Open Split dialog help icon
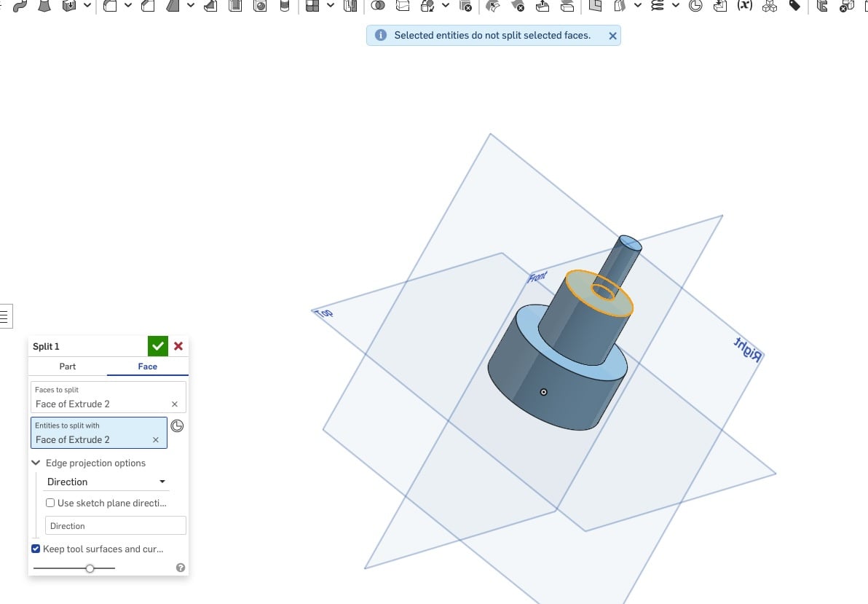 (181, 568)
